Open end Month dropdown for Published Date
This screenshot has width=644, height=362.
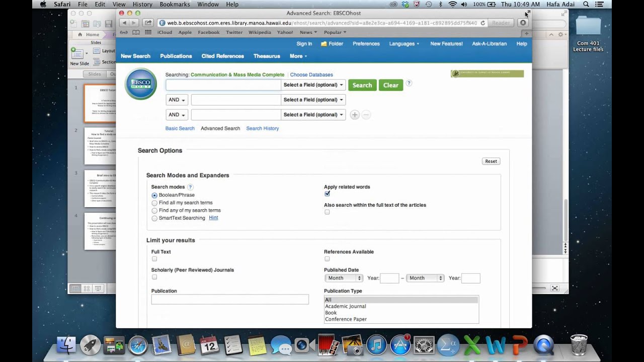tap(425, 278)
